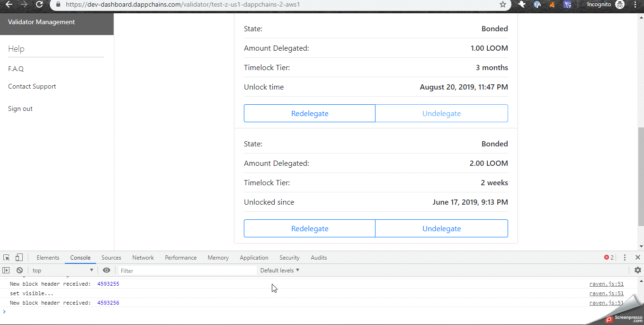Activate the inspect element picker tool

[6, 257]
